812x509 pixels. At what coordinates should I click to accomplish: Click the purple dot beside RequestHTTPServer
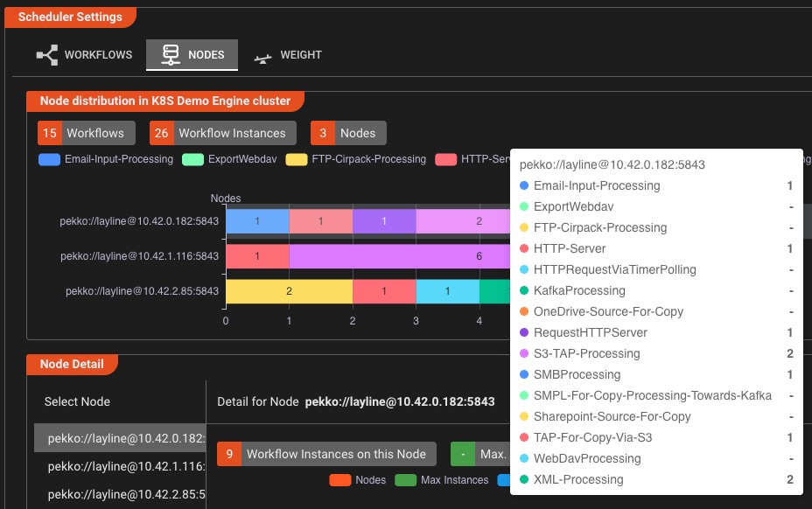coord(523,332)
